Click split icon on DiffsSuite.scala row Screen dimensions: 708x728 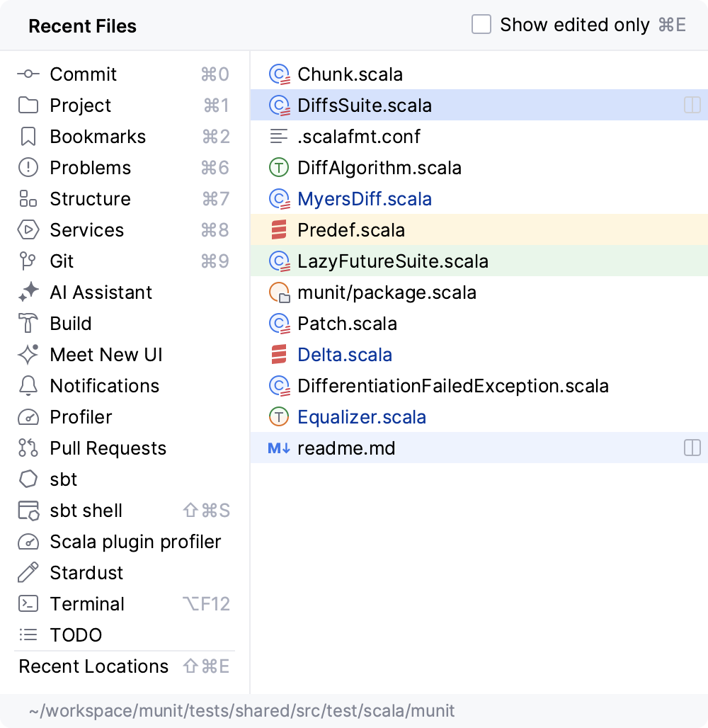coord(692,106)
